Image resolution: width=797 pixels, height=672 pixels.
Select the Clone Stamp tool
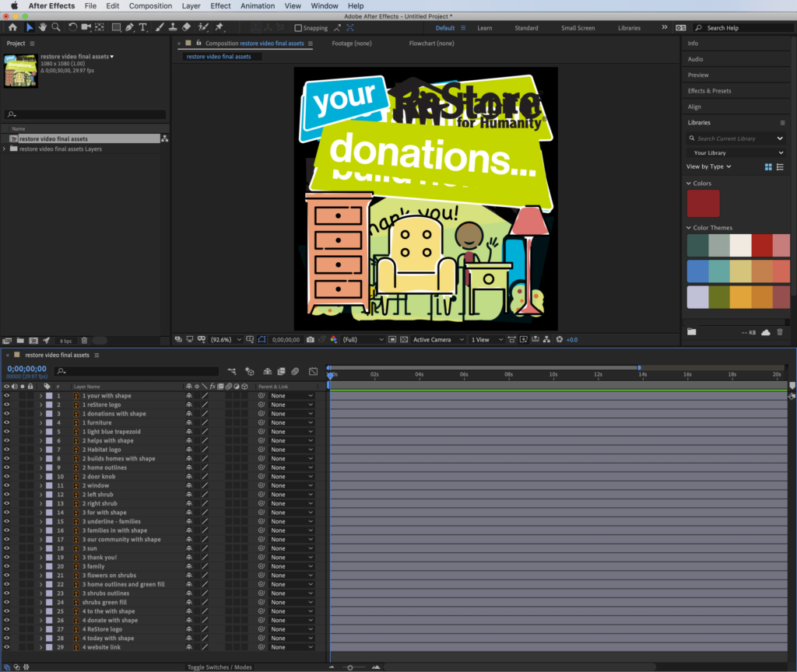coord(173,27)
